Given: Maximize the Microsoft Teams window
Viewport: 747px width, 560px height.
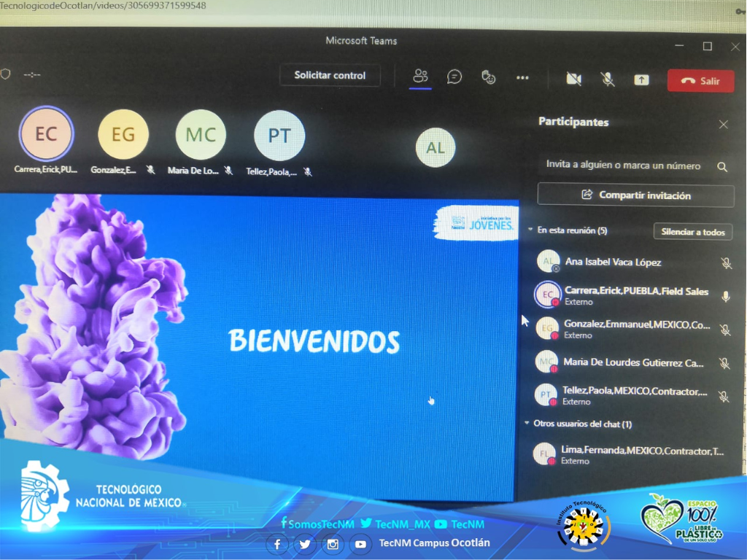Looking at the screenshot, I should [x=708, y=46].
